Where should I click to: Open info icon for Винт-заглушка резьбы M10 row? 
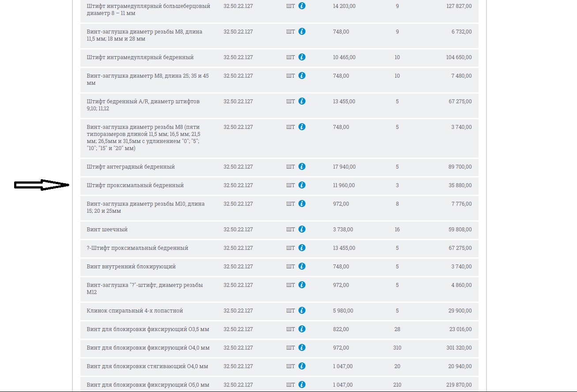[302, 204]
